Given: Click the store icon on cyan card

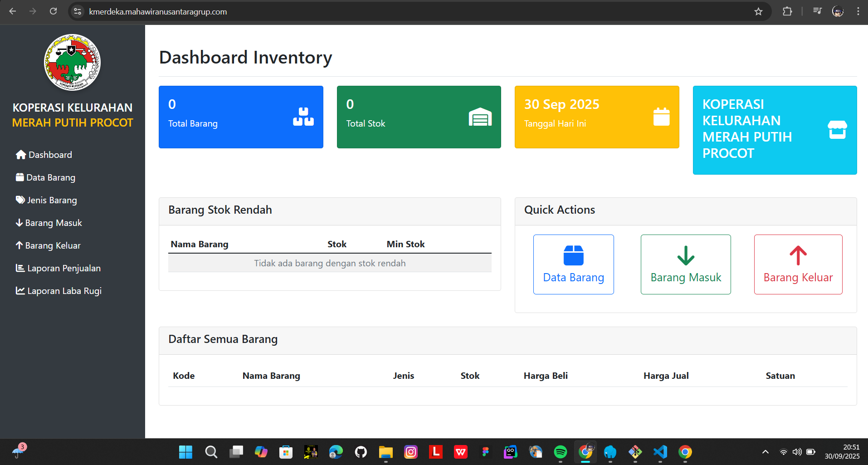Looking at the screenshot, I should (837, 130).
